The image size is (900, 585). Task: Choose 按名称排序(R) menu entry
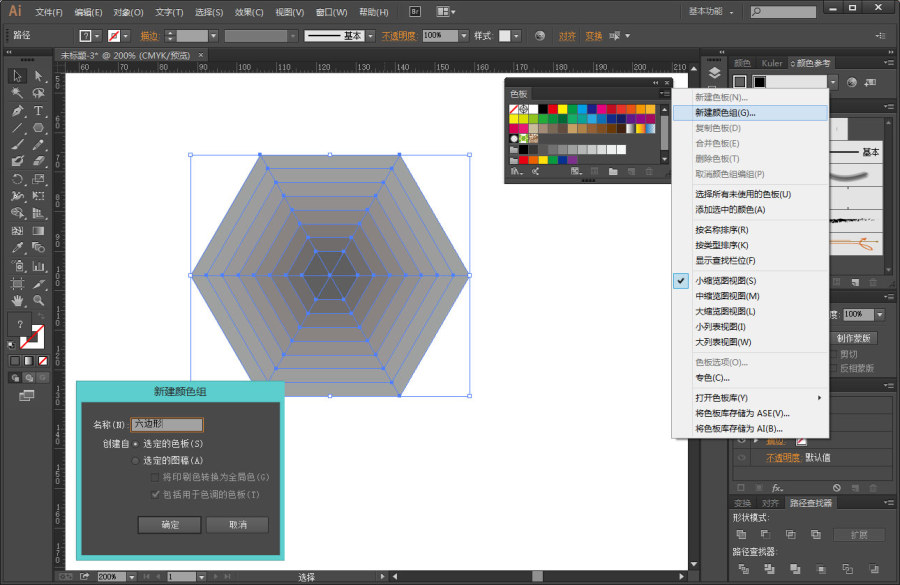750,230
